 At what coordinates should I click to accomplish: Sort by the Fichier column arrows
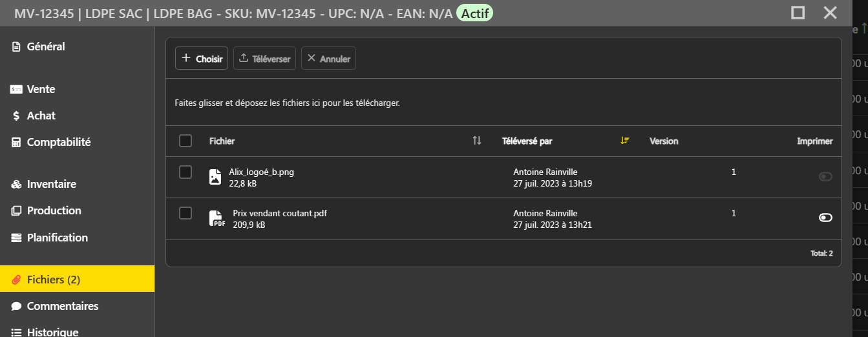[x=477, y=141]
